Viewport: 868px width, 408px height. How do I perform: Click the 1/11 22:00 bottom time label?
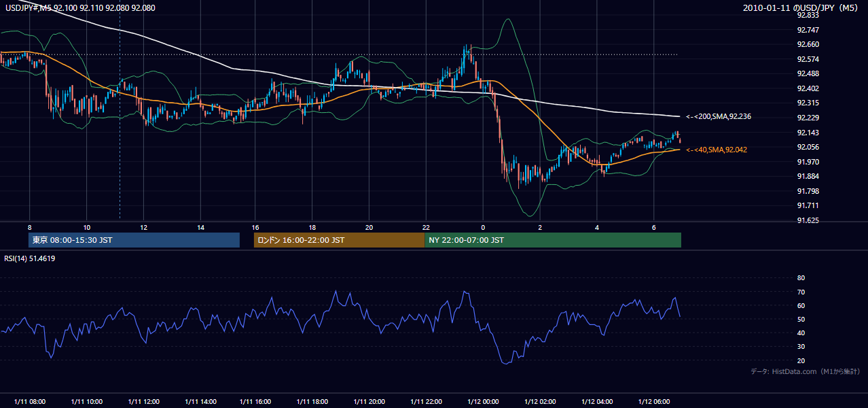[x=427, y=402]
